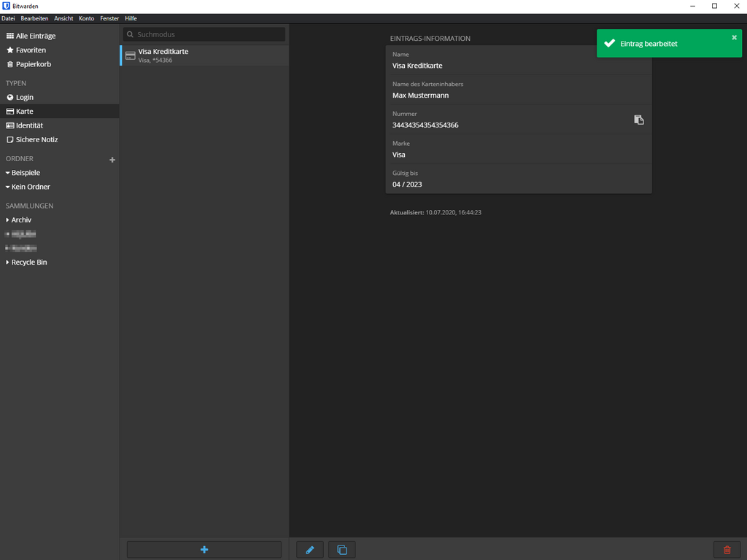The width and height of the screenshot is (747, 560).
Task: Open the Konto menu
Action: pos(86,18)
